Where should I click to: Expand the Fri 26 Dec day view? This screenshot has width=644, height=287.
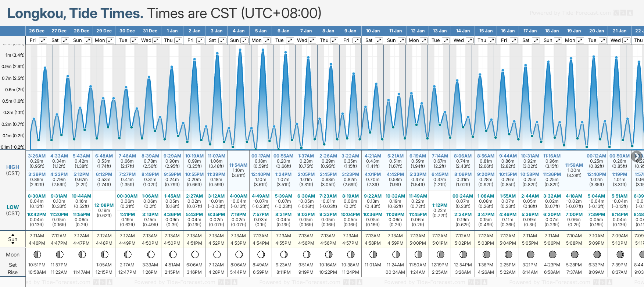[x=43, y=40]
